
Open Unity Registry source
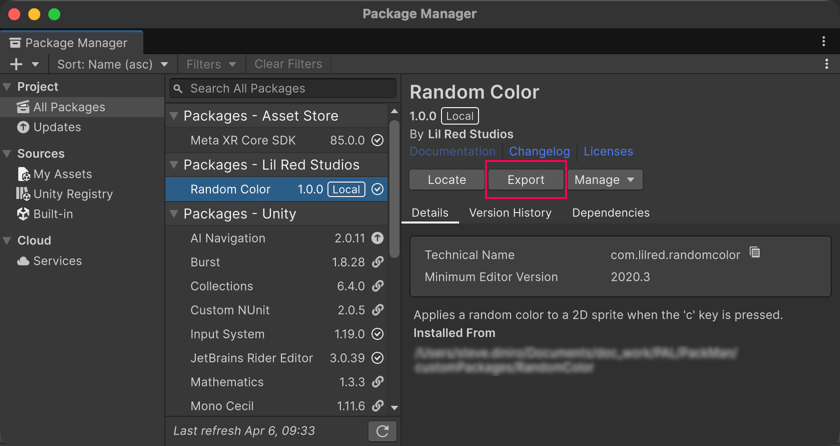(82, 194)
